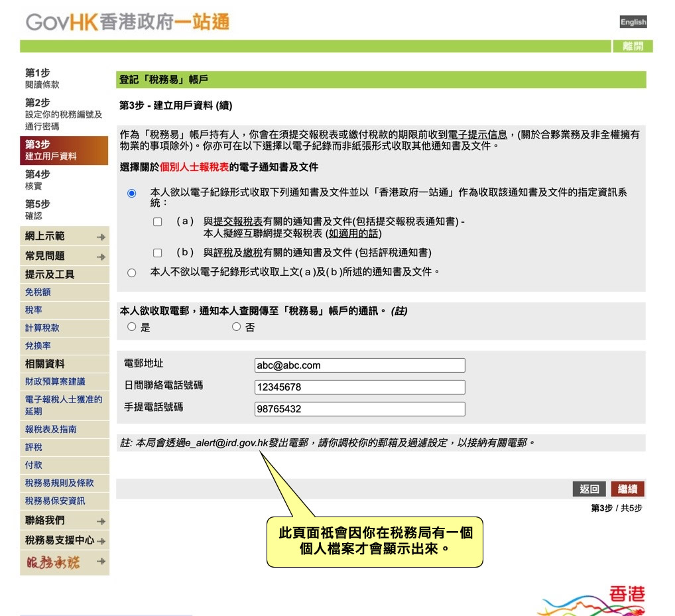Image resolution: width=675 pixels, height=616 pixels.
Task: Click the 服務承諾 calligraphy logo
Action: tap(53, 562)
